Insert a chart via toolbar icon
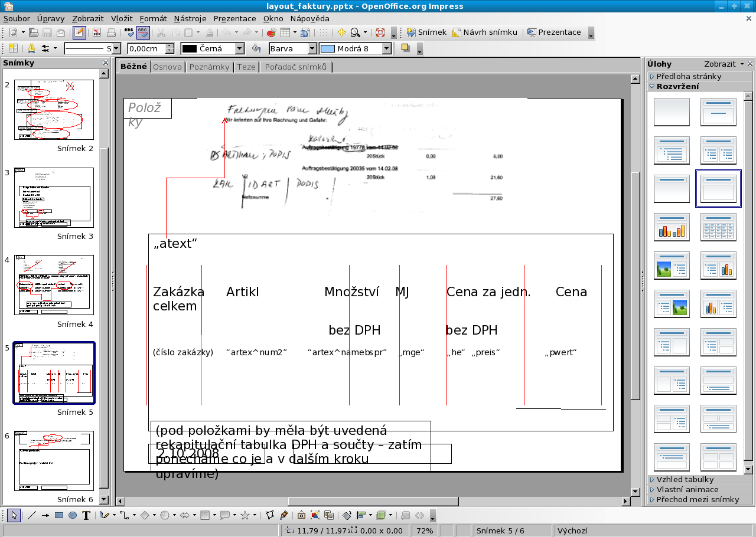Image resolution: width=756 pixels, height=537 pixels. coord(271,32)
